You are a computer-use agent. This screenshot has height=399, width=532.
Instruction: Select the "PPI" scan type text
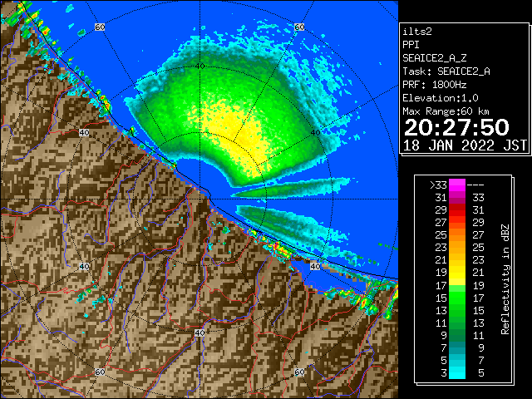[x=411, y=45]
